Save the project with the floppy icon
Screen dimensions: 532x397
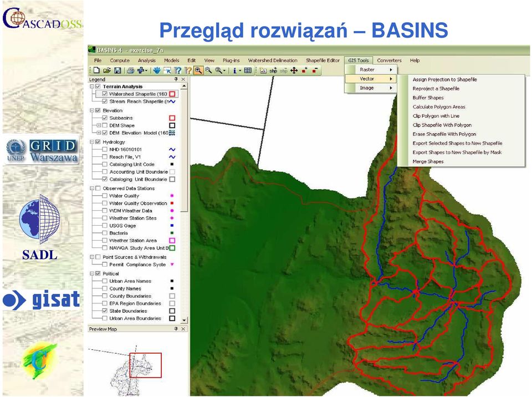pyautogui.click(x=117, y=70)
